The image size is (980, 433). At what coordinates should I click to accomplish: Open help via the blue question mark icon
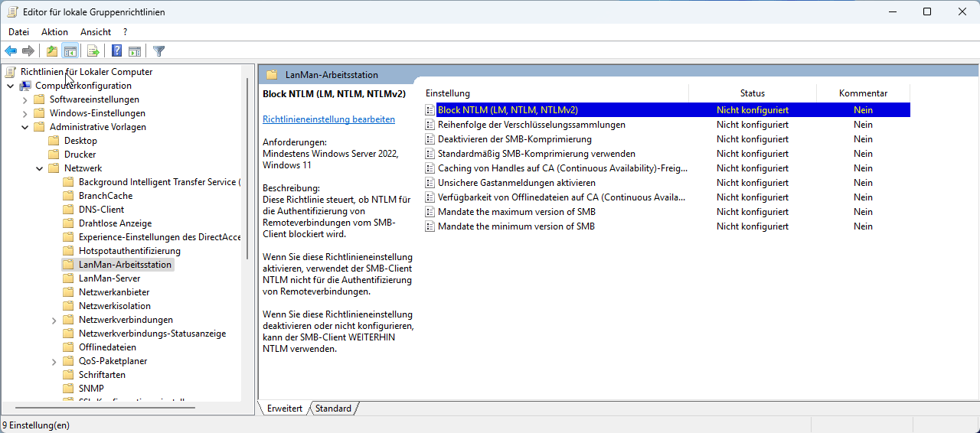point(116,51)
